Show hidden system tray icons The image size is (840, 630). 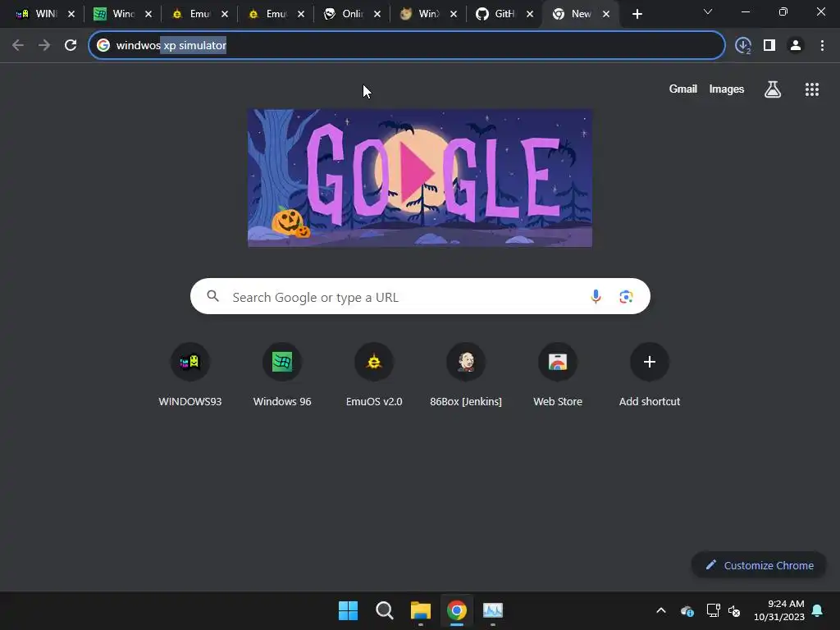tap(661, 610)
